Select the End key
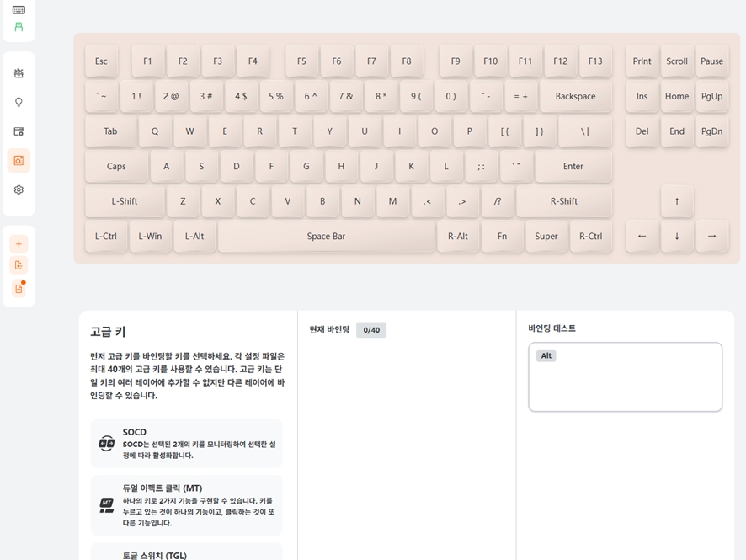Image resolution: width=746 pixels, height=560 pixels. 677,131
